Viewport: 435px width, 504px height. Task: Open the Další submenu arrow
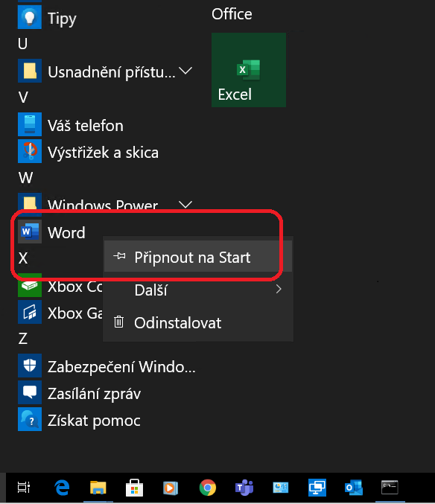pyautogui.click(x=279, y=290)
